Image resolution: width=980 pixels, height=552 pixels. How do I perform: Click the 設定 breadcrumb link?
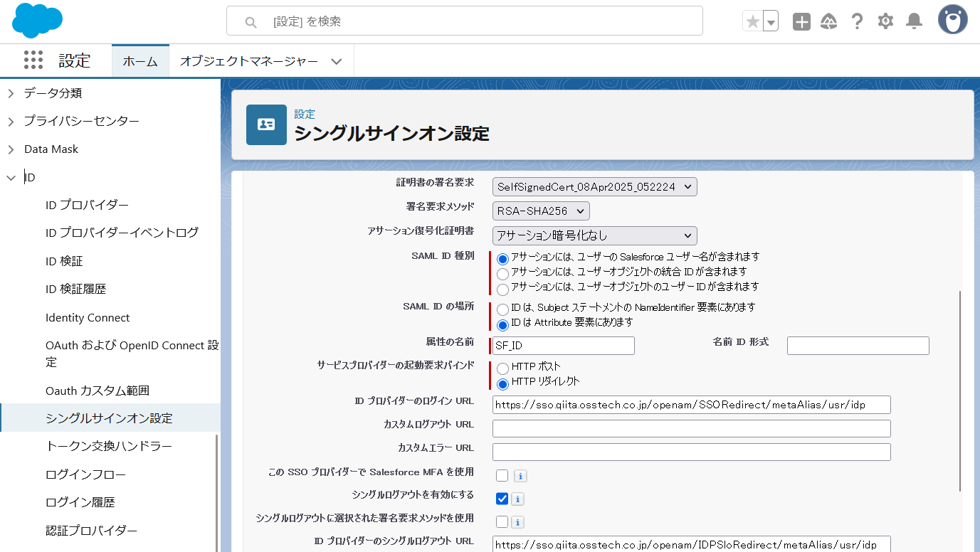point(305,114)
